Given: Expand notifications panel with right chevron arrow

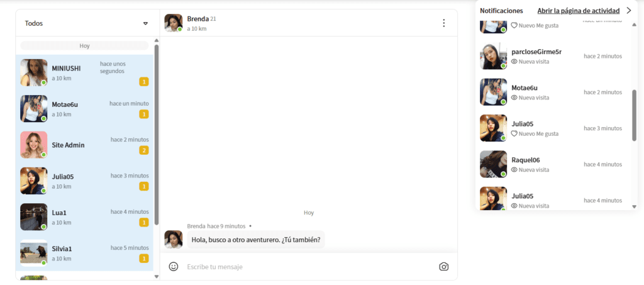Looking at the screenshot, I should (628, 11).
